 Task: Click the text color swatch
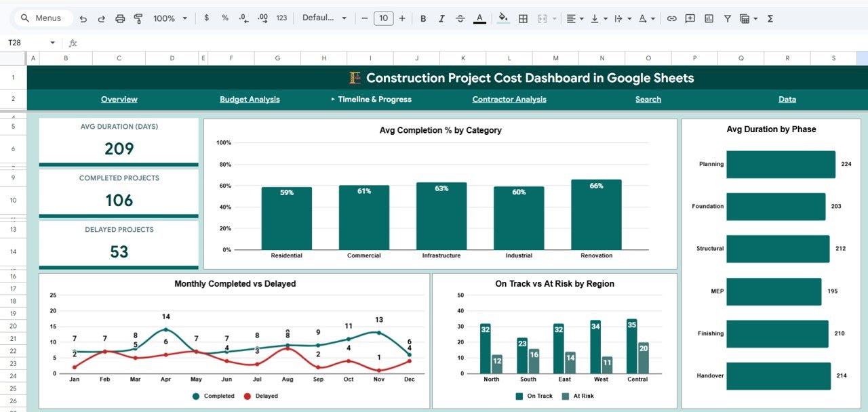tap(479, 18)
